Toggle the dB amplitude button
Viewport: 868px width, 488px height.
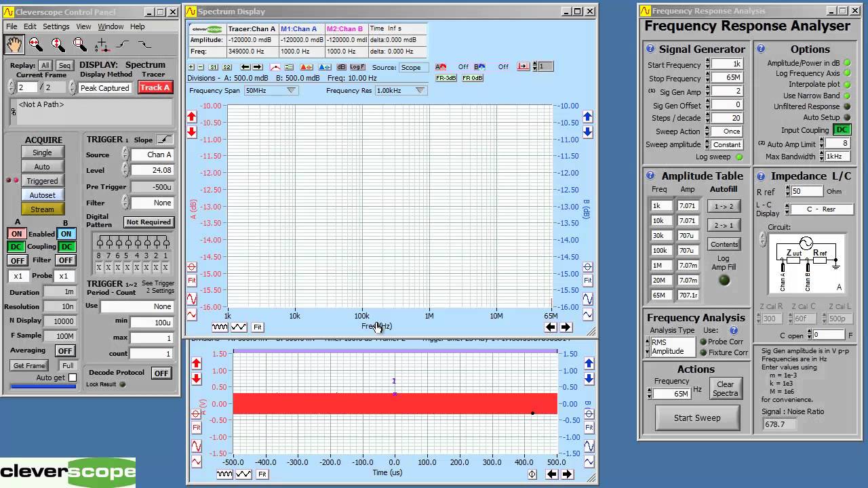[342, 67]
